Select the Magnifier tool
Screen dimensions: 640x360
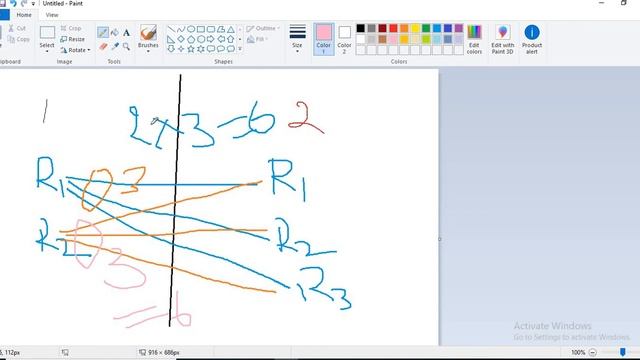[127, 47]
